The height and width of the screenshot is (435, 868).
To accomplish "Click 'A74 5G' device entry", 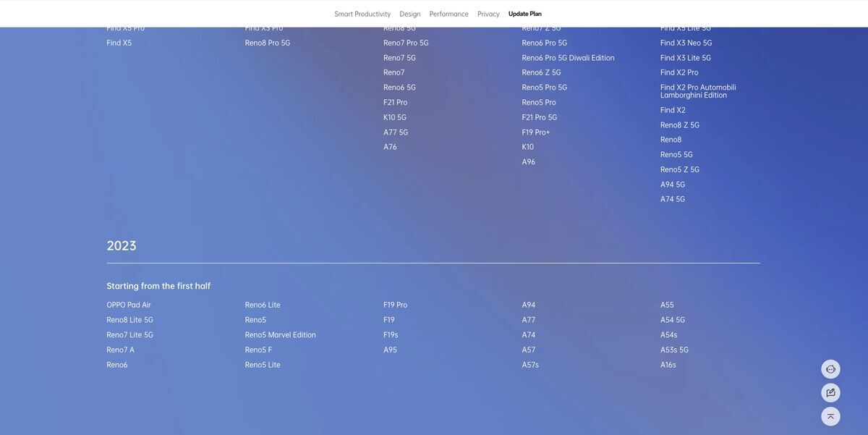I will (x=673, y=200).
